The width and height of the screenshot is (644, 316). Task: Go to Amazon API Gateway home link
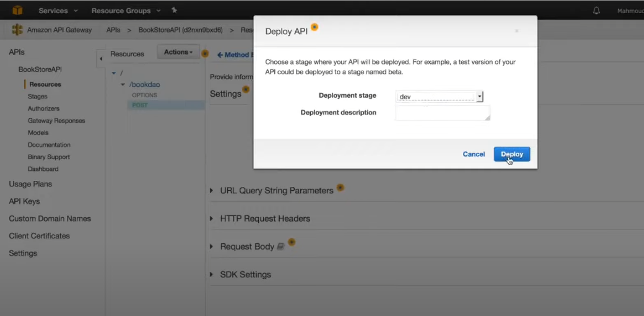tap(59, 30)
